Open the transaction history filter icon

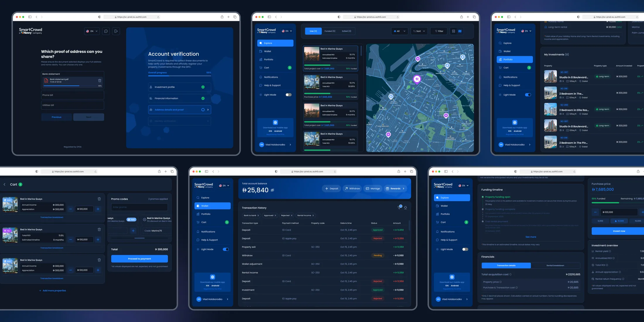(x=400, y=207)
